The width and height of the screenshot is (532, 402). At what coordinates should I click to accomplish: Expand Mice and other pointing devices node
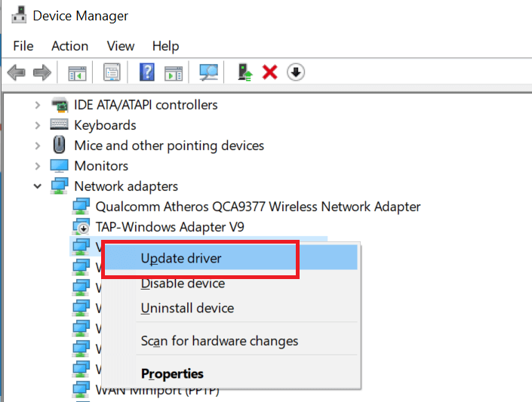(x=38, y=146)
